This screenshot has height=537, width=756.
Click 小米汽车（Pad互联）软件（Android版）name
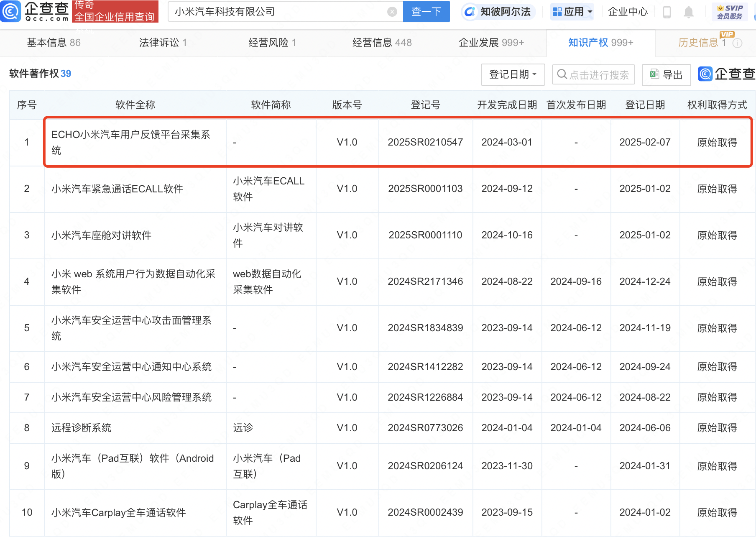click(133, 466)
